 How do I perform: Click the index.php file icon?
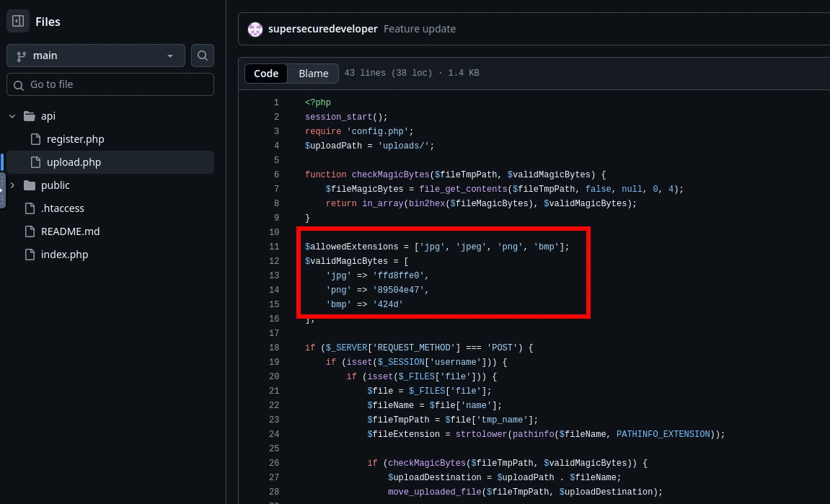30,255
